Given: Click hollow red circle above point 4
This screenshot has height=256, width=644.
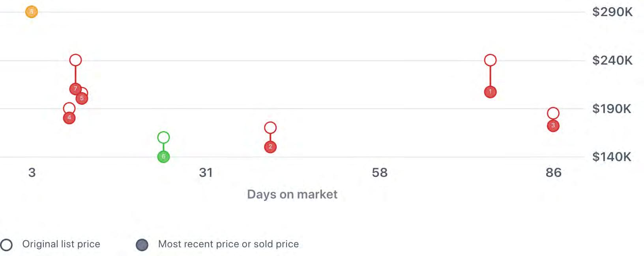Looking at the screenshot, I should pyautogui.click(x=69, y=108).
